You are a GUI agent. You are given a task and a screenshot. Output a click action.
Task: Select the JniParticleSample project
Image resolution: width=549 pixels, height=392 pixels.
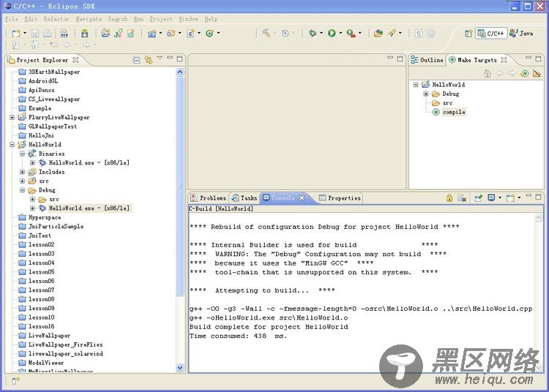click(x=56, y=227)
